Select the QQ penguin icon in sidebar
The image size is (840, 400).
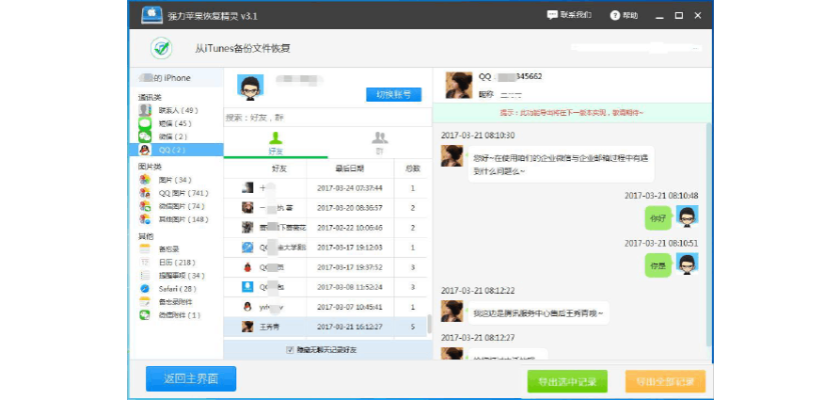click(x=145, y=150)
